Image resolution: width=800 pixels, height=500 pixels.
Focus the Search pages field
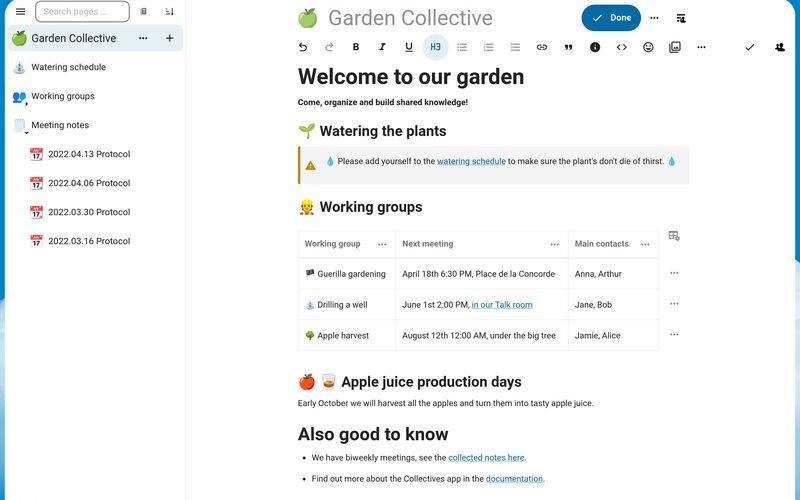coord(82,11)
